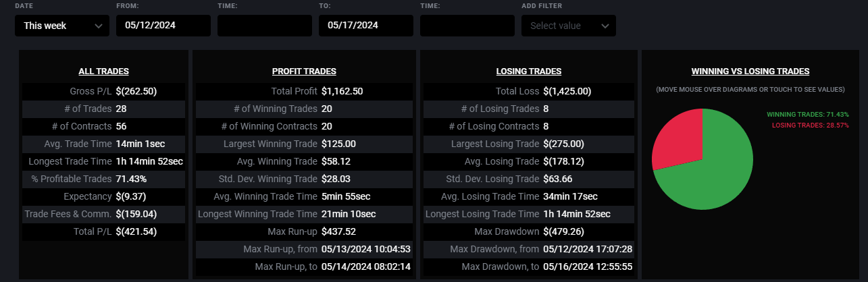Open the Date range dropdown showing This week
Viewport: 868px width, 282px height.
coord(61,26)
